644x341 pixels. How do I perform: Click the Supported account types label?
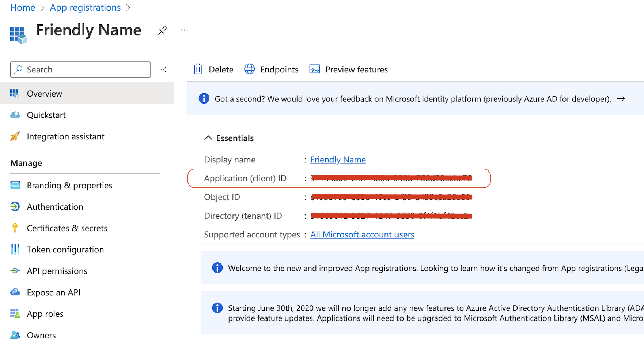point(252,235)
